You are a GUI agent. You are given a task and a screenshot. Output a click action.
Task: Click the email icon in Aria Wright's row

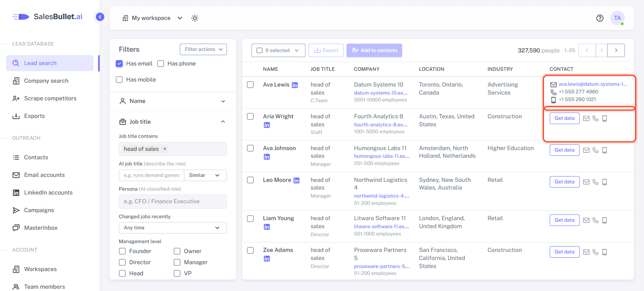pyautogui.click(x=586, y=118)
